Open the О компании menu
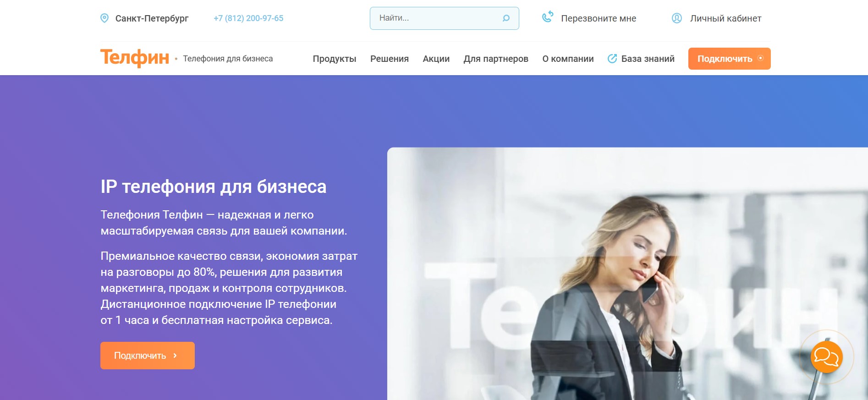This screenshot has height=400, width=868. 568,59
